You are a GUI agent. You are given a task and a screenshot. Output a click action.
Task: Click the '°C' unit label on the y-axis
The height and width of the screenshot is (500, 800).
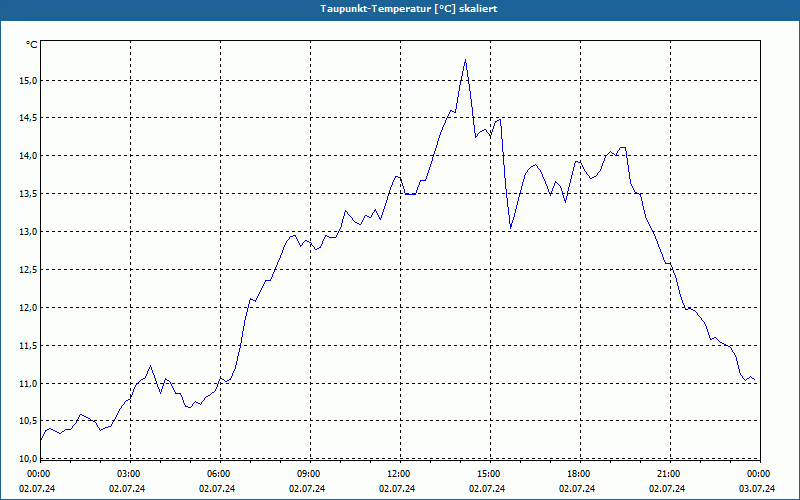(32, 45)
